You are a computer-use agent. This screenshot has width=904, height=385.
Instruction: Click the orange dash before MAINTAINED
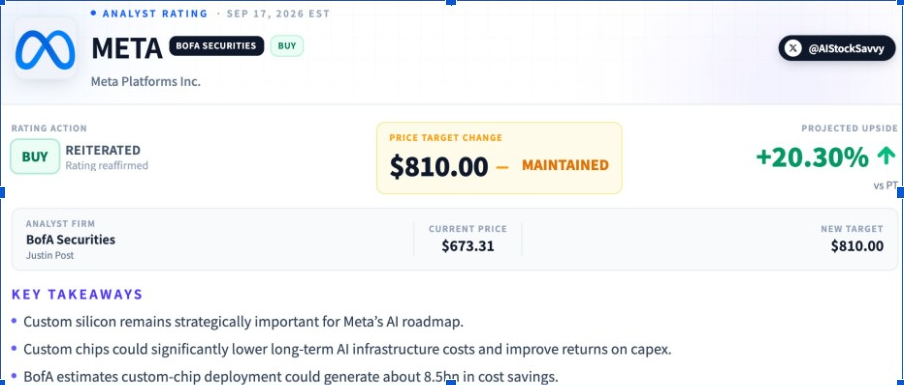(502, 167)
